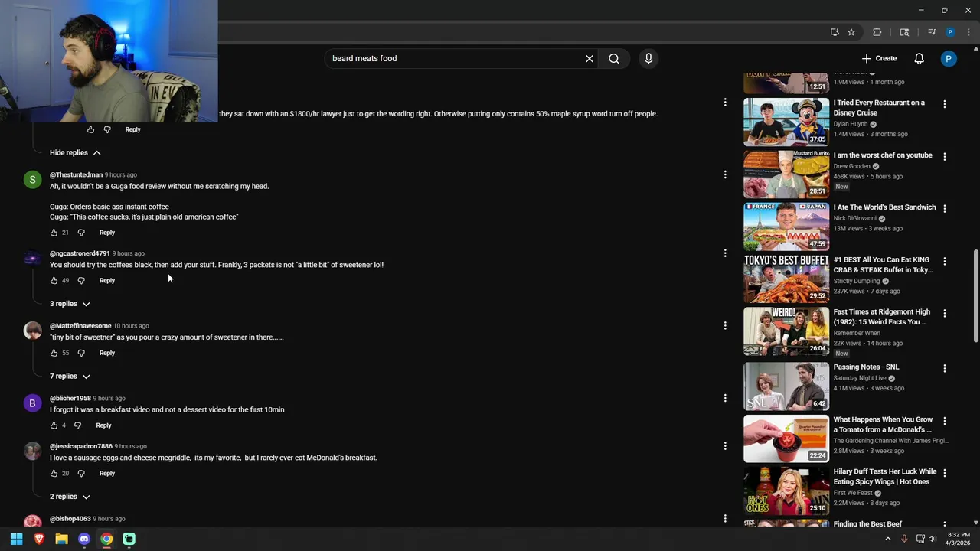Open 'Grow a Tomato from a McDonald's' video title
This screenshot has width=980, height=551.
(883, 425)
